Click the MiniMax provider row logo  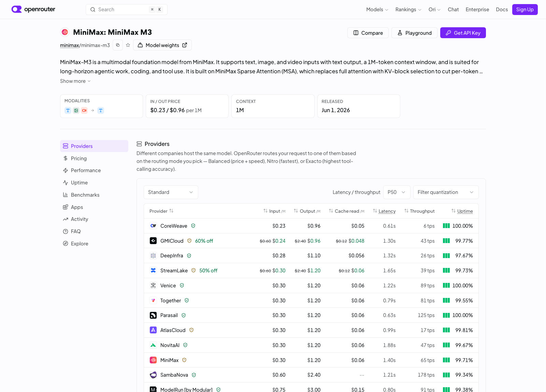click(153, 360)
